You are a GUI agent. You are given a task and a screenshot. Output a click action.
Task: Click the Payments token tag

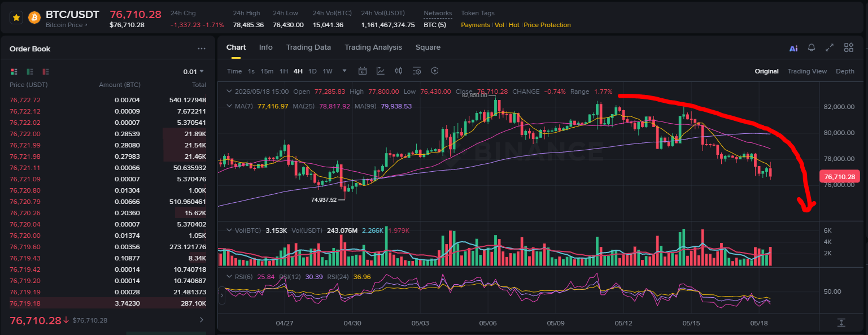pyautogui.click(x=476, y=25)
